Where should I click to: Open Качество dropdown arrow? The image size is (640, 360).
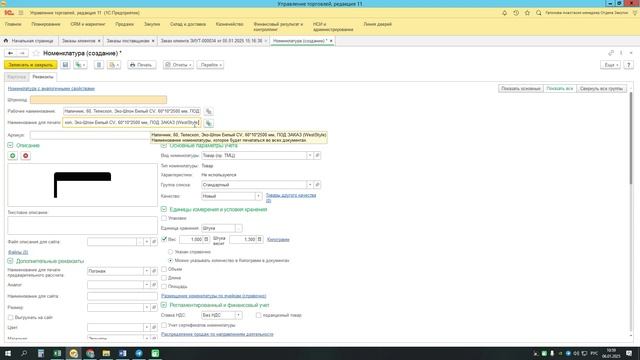coord(258,196)
